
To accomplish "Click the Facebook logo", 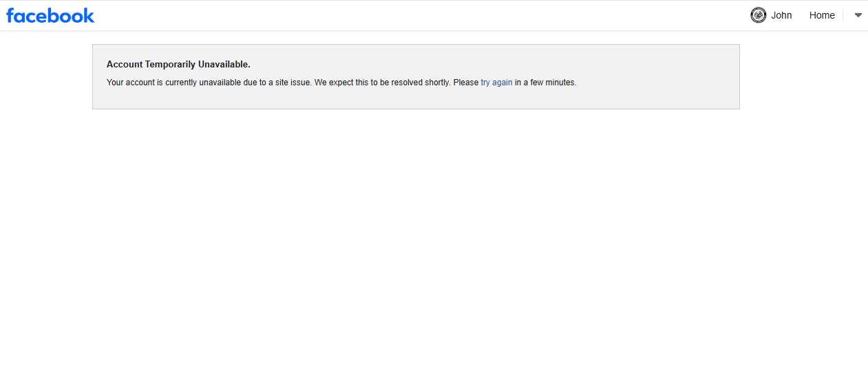I will click(x=50, y=16).
